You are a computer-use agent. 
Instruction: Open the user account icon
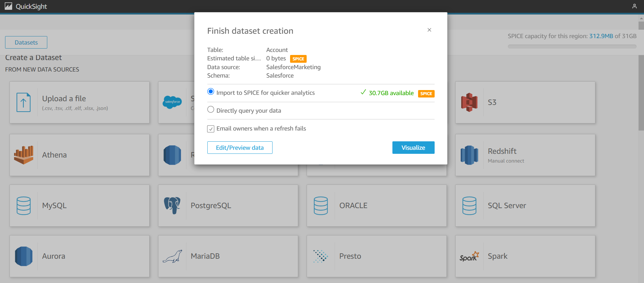(x=635, y=6)
